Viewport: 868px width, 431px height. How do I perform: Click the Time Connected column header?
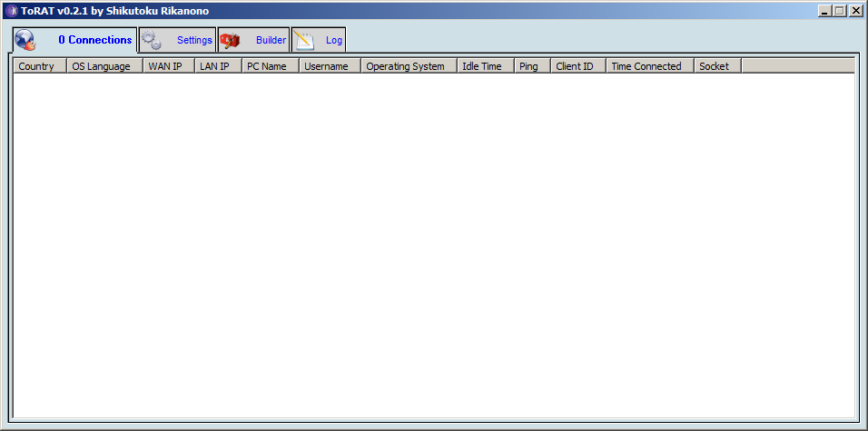649,66
